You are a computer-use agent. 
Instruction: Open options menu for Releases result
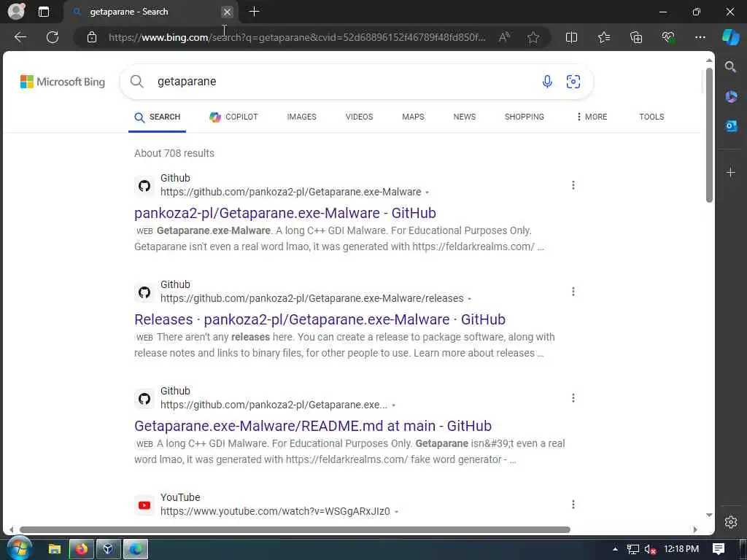[573, 292]
